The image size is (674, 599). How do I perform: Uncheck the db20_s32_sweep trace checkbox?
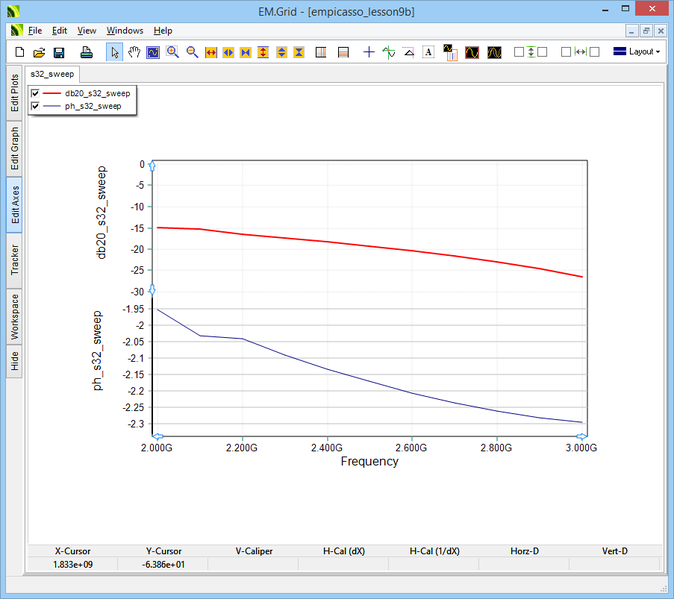[x=37, y=93]
